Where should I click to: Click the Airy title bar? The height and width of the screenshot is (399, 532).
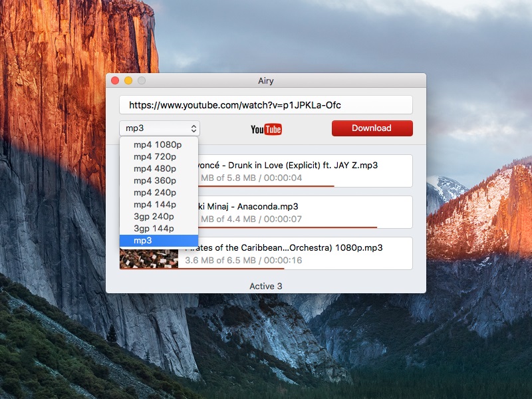coord(266,80)
